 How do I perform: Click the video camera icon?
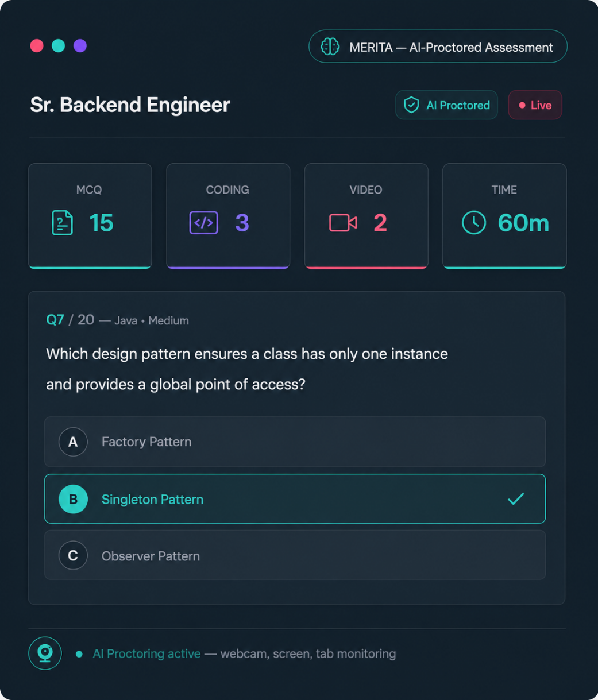tap(343, 223)
